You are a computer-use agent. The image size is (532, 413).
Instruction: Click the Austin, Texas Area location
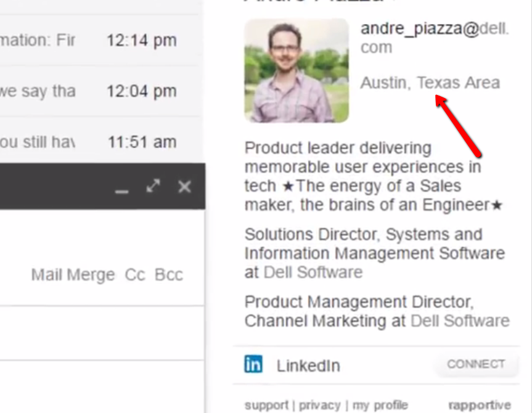coord(430,83)
